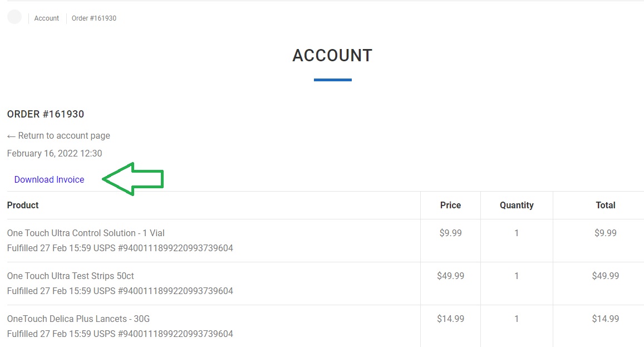The image size is (644, 347).
Task: Open OneTouch Delica Plus Lancets 30G product
Action: pos(78,319)
